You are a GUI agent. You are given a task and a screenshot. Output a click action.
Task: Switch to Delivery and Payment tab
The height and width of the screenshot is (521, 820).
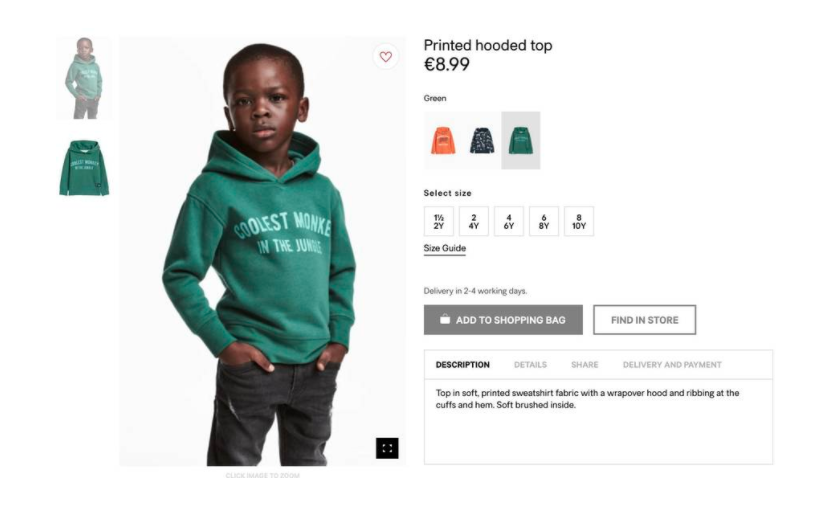click(672, 365)
